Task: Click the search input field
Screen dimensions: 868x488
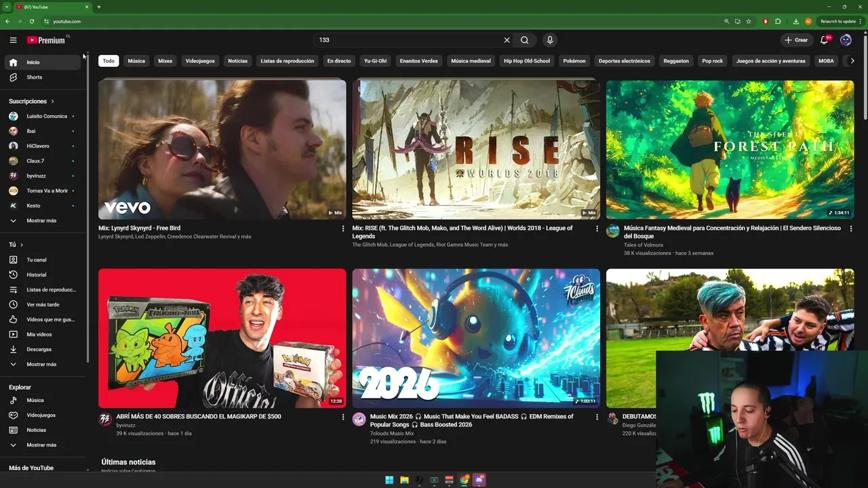Action: [x=408, y=40]
